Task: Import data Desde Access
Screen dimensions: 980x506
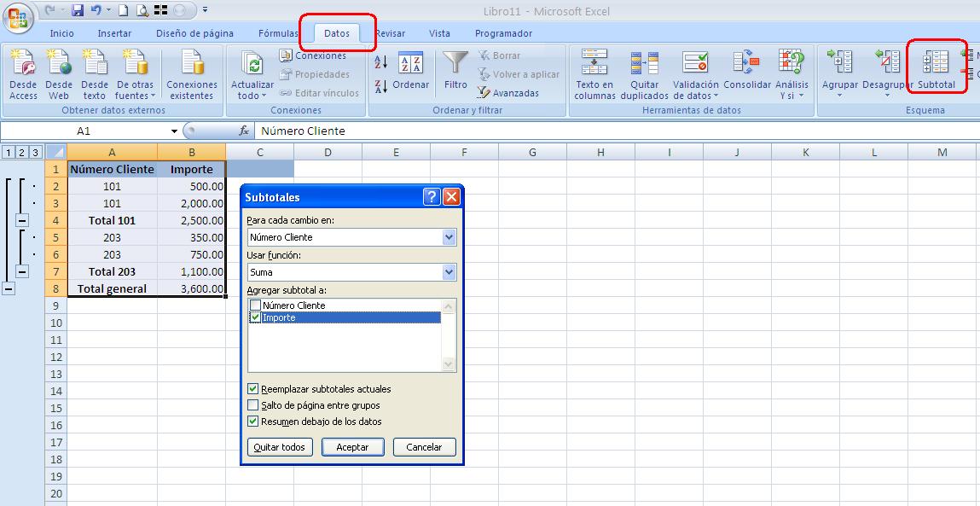Action: (x=23, y=75)
